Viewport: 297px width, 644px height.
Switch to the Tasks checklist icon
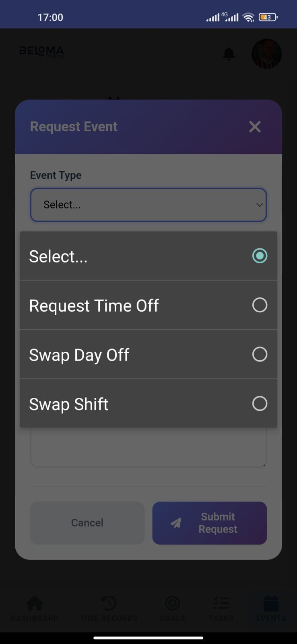[x=221, y=603]
